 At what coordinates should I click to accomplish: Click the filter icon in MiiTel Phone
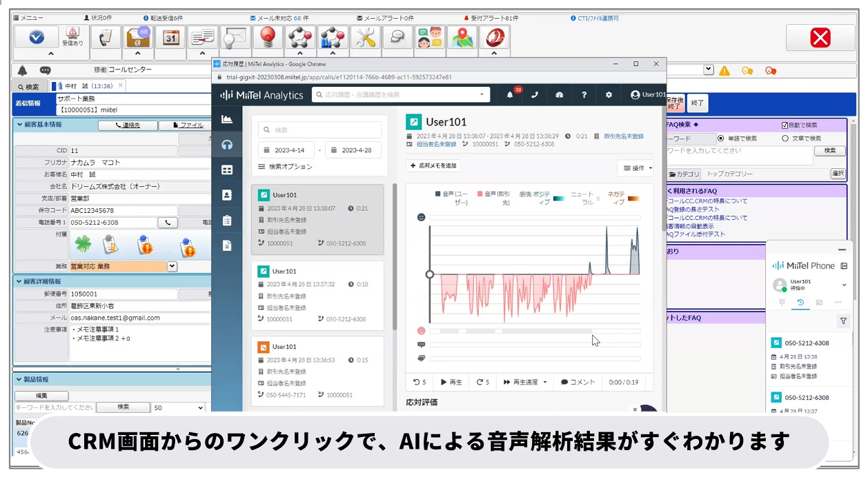(x=842, y=321)
